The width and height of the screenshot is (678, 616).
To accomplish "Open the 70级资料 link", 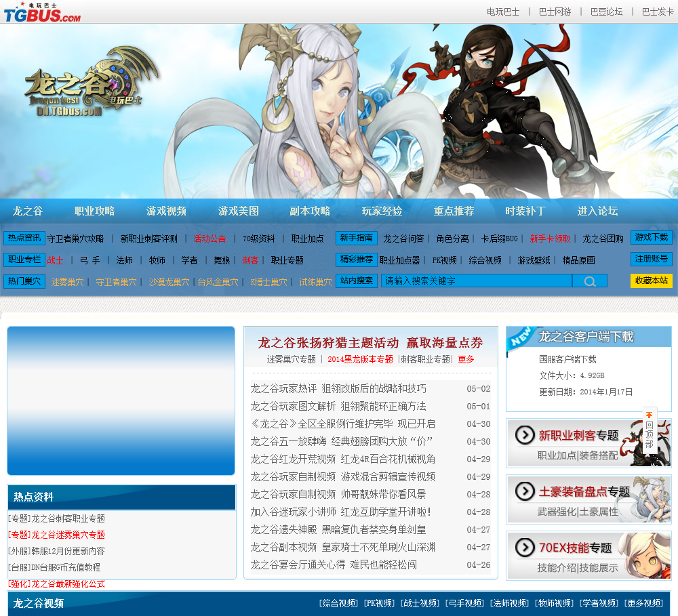I will tap(258, 239).
